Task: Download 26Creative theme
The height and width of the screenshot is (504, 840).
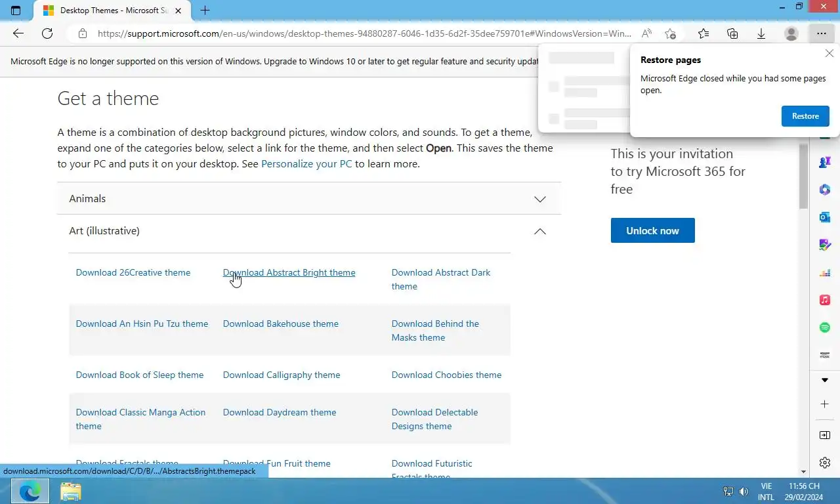Action: pyautogui.click(x=133, y=272)
